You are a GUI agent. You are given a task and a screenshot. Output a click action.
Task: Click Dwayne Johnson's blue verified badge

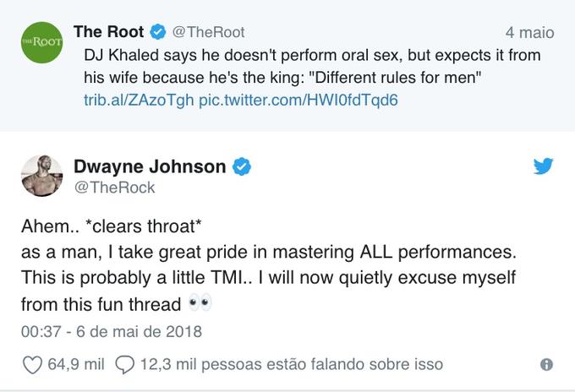242,166
